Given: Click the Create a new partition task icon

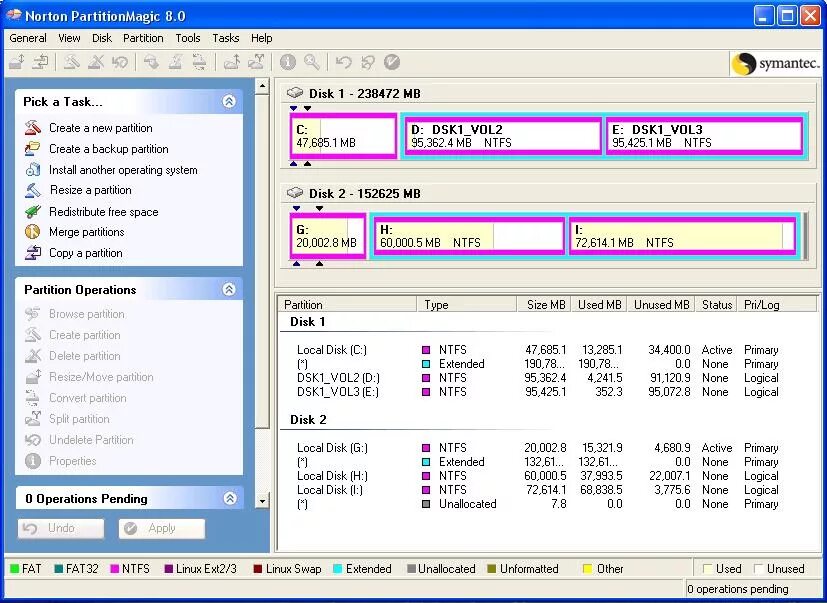Looking at the screenshot, I should coord(33,128).
